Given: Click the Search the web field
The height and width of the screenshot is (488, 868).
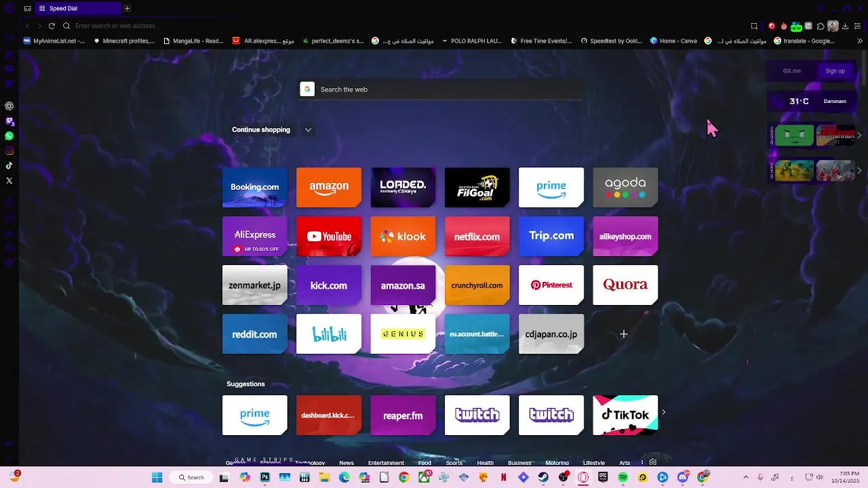Looking at the screenshot, I should pos(441,89).
